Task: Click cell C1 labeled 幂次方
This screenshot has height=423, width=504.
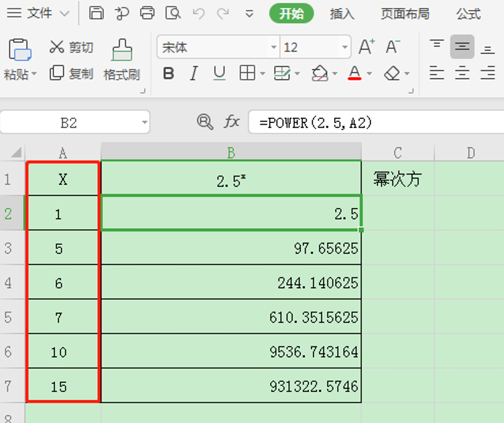Action: pos(398,179)
